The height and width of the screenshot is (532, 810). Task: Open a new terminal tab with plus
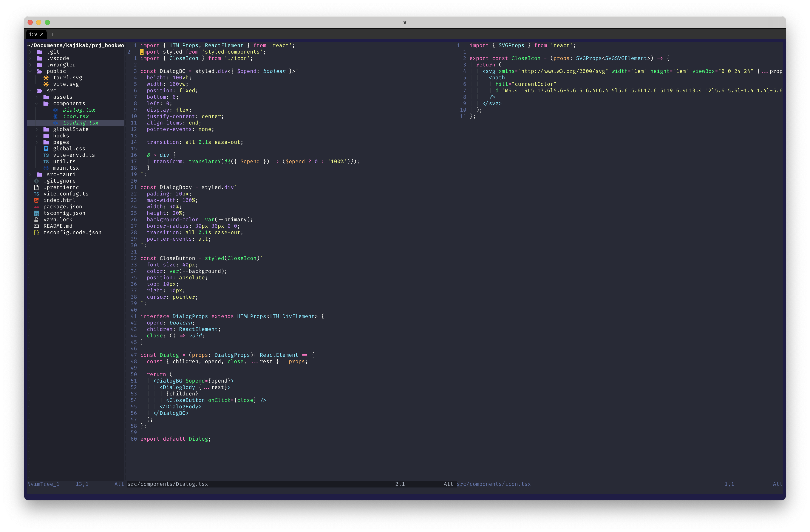[53, 34]
